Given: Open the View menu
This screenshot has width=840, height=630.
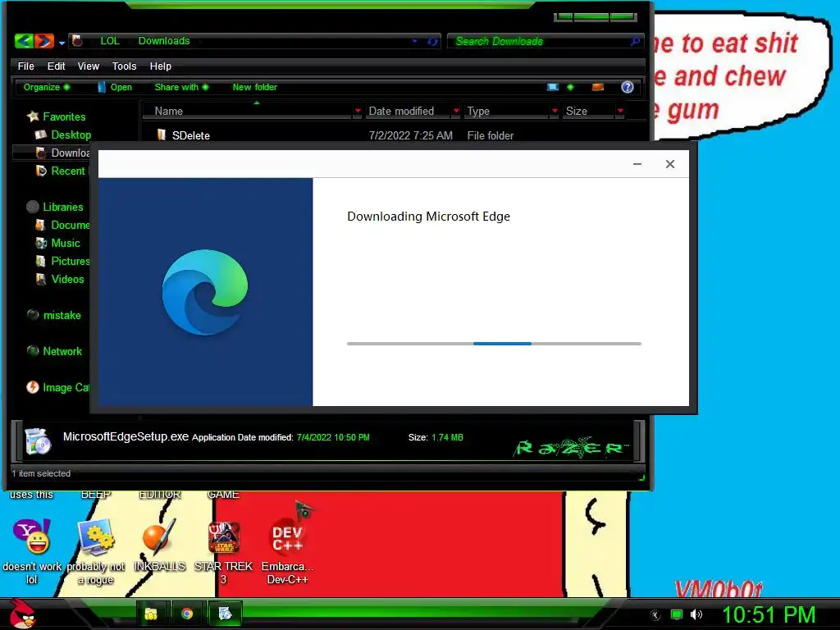Looking at the screenshot, I should tap(89, 66).
